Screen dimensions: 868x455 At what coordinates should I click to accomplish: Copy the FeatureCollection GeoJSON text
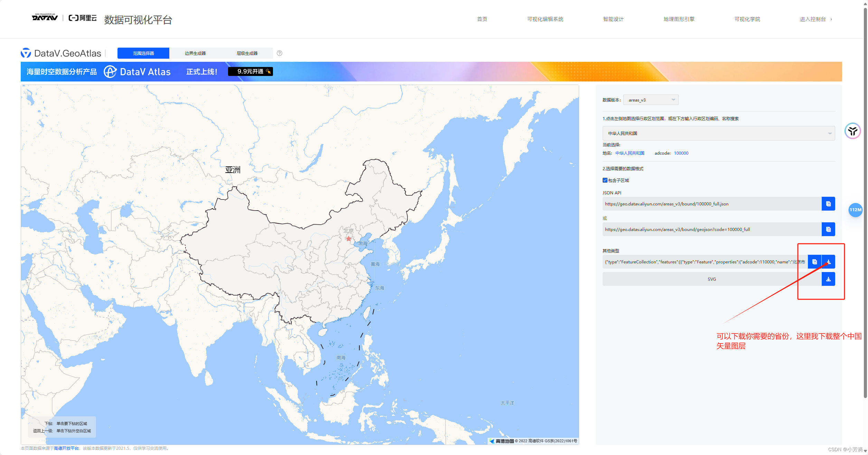click(x=814, y=262)
